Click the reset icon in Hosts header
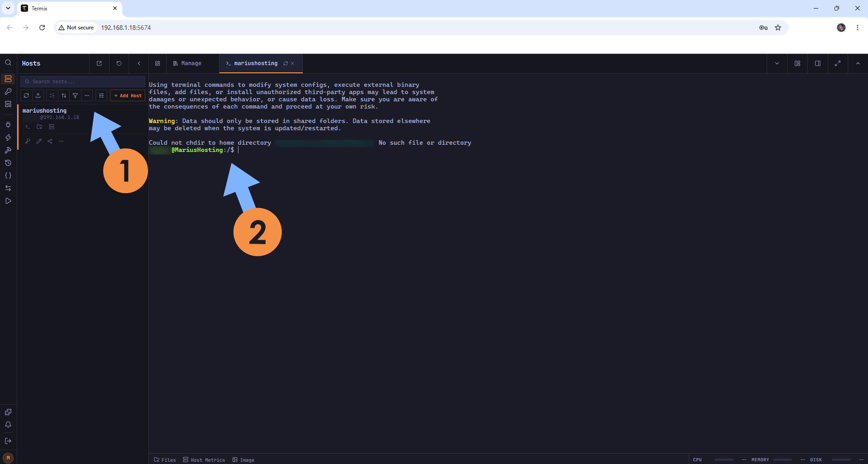The width and height of the screenshot is (868, 464). tap(119, 63)
